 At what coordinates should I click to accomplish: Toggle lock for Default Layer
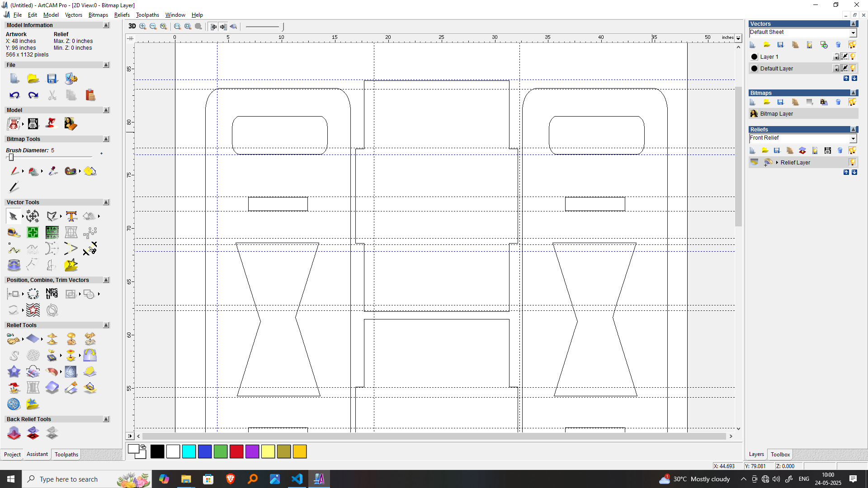click(x=837, y=68)
